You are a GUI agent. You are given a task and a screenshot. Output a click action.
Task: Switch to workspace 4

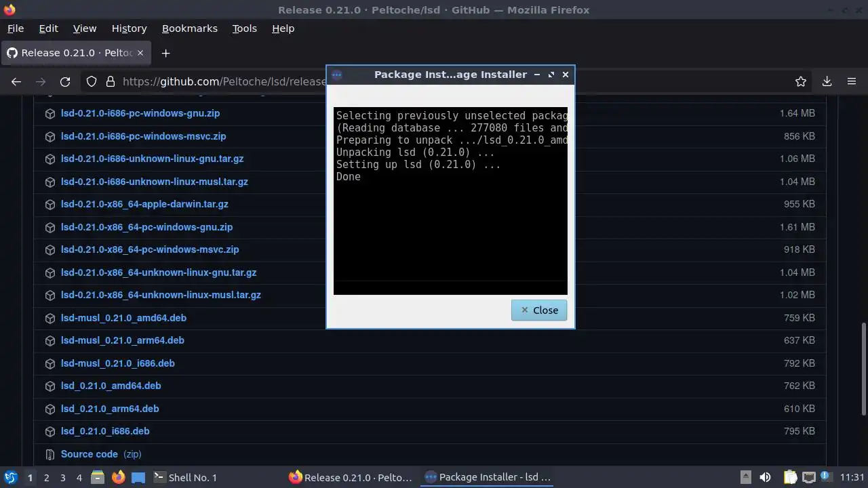tap(79, 478)
